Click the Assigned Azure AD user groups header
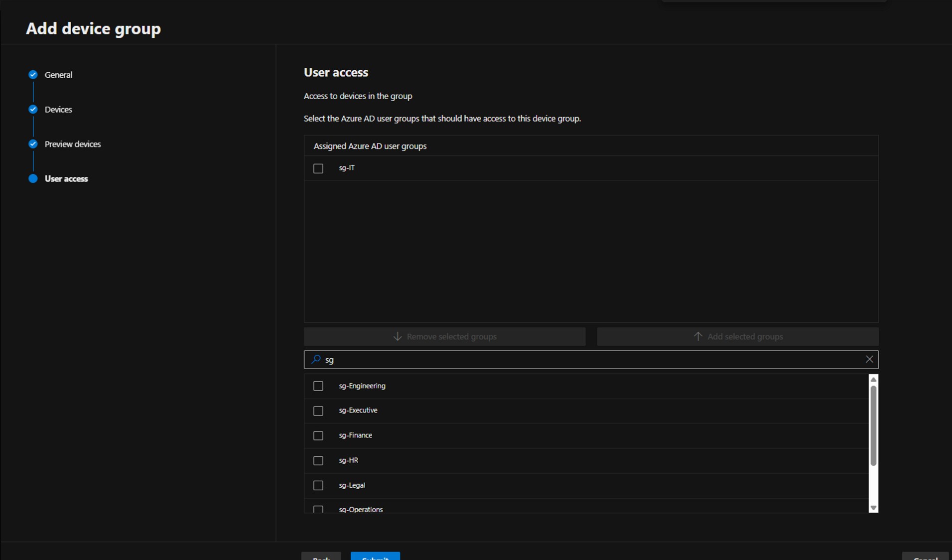 coord(370,146)
